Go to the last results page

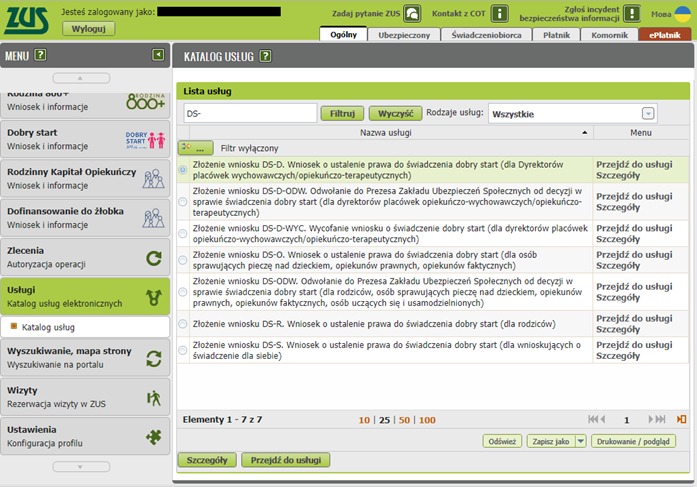pyautogui.click(x=661, y=419)
